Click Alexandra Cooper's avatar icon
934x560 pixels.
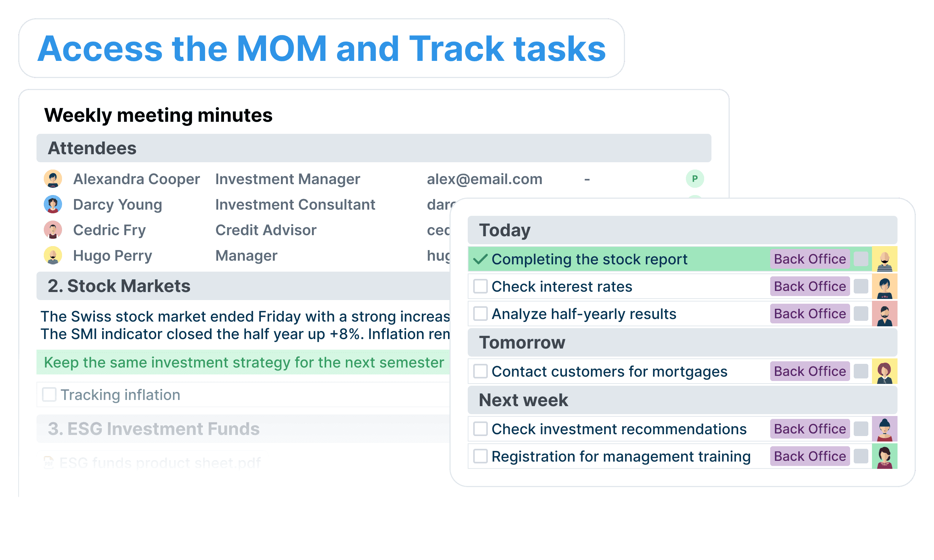click(53, 179)
